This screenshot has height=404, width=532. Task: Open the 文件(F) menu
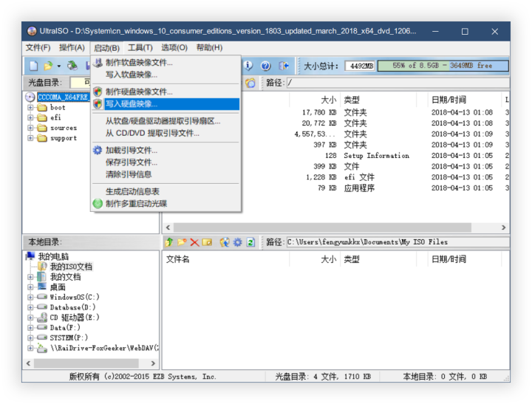tap(38, 48)
